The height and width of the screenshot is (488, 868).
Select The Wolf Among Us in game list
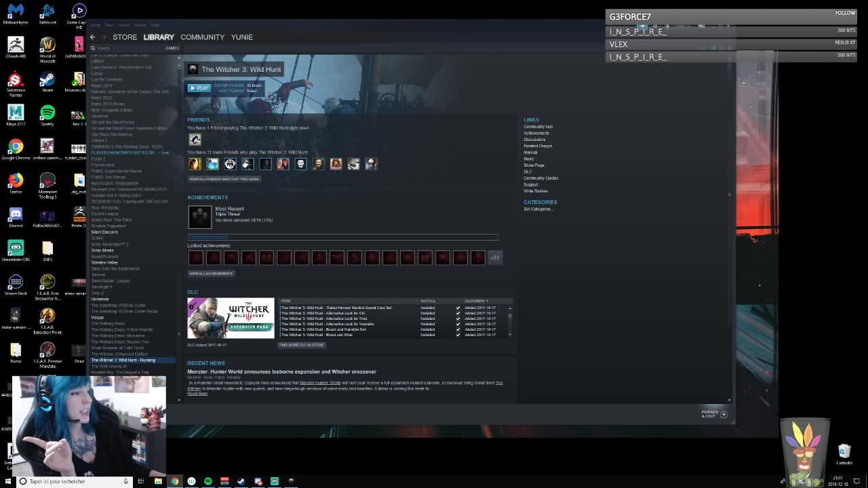tap(109, 367)
